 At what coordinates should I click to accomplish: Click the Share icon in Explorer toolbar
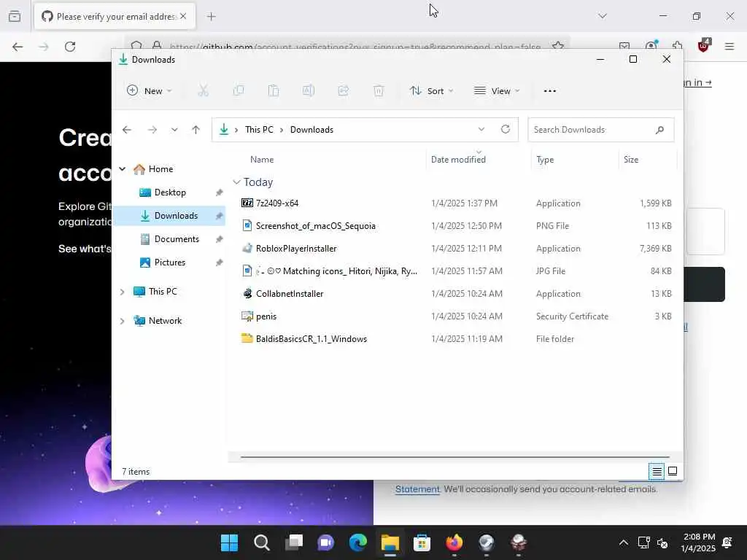pos(344,90)
